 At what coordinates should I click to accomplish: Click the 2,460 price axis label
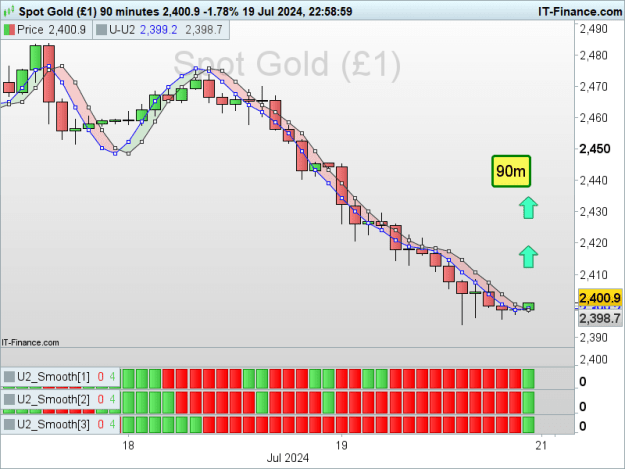(594, 118)
